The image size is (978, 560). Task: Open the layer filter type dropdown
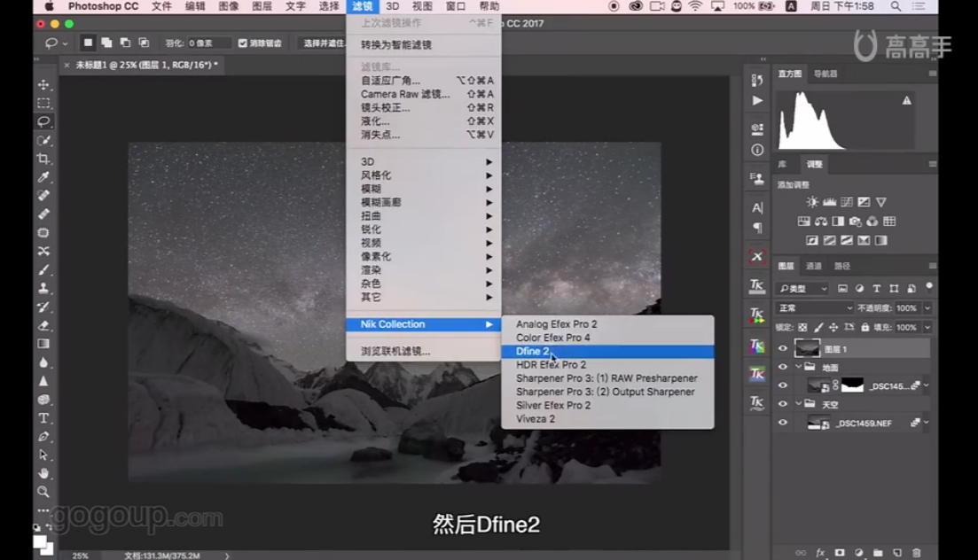[802, 289]
